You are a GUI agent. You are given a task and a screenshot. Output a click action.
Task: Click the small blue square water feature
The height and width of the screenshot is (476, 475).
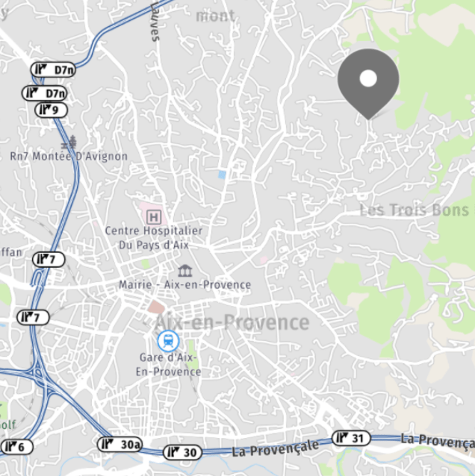click(222, 175)
